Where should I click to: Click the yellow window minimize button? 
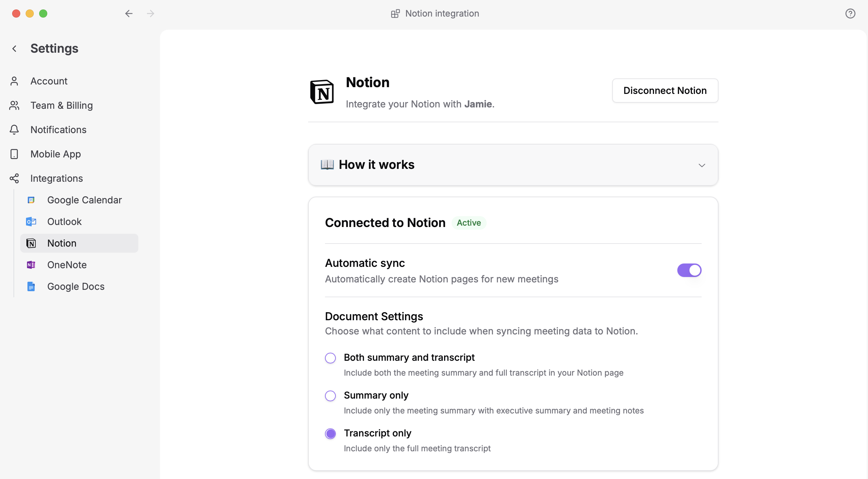[x=30, y=14]
